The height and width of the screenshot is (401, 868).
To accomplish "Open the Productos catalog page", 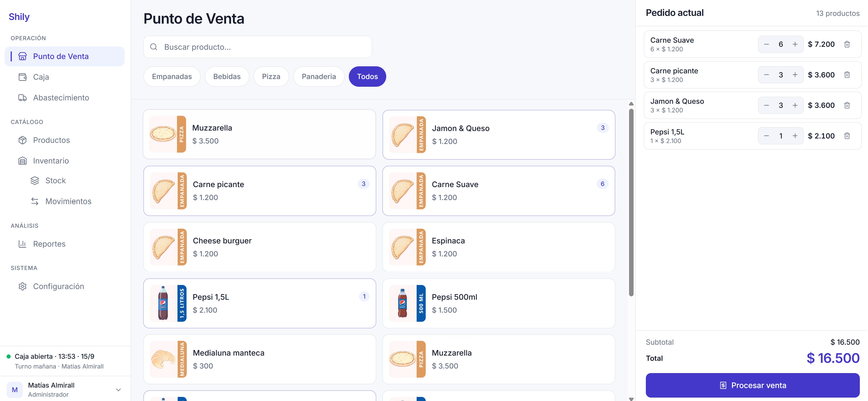I will [64, 140].
